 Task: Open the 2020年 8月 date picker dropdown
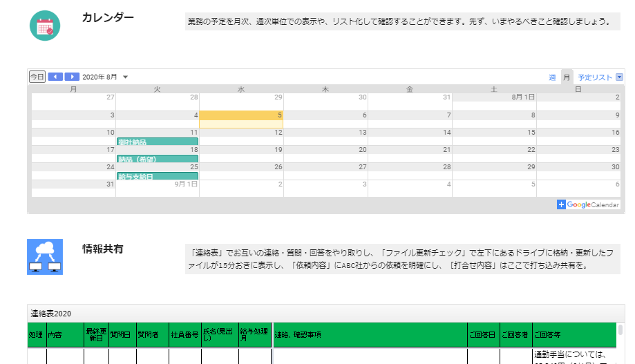(x=125, y=77)
